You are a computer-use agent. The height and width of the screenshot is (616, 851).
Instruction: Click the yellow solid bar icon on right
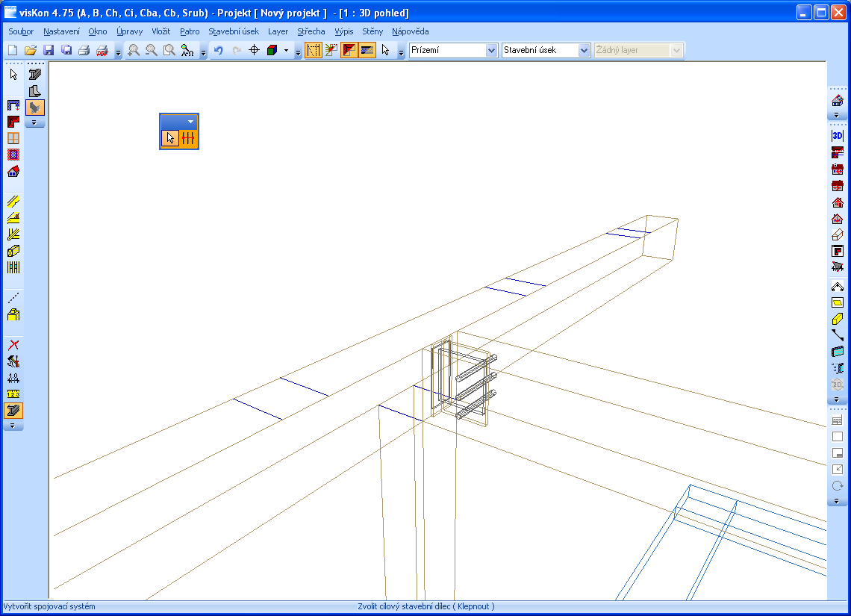(838, 319)
